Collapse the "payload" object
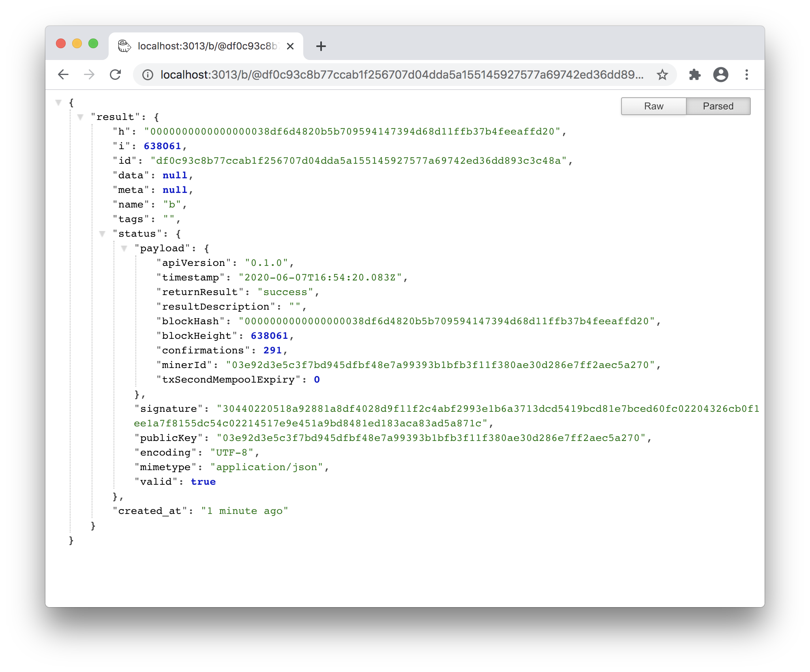810x672 pixels. (x=124, y=248)
